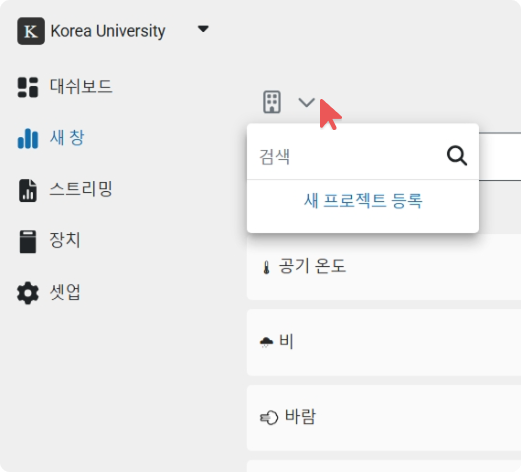Select the 새 창 menu item
The width and height of the screenshot is (521, 472).
point(67,138)
